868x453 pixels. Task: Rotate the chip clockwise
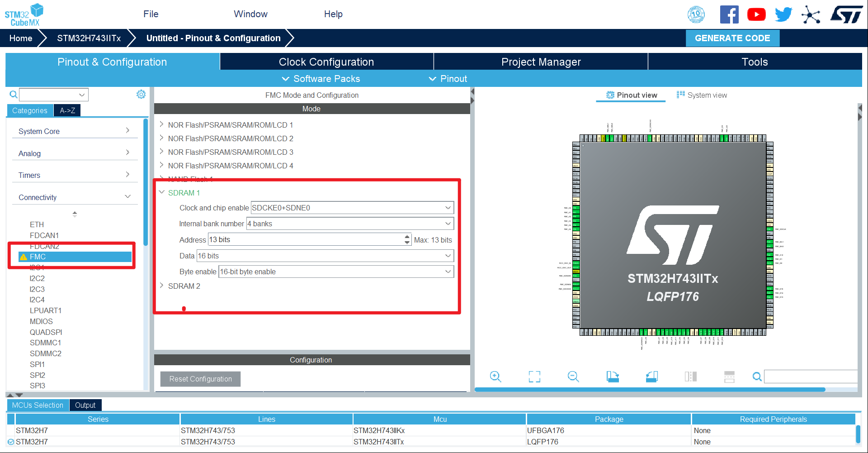click(613, 377)
